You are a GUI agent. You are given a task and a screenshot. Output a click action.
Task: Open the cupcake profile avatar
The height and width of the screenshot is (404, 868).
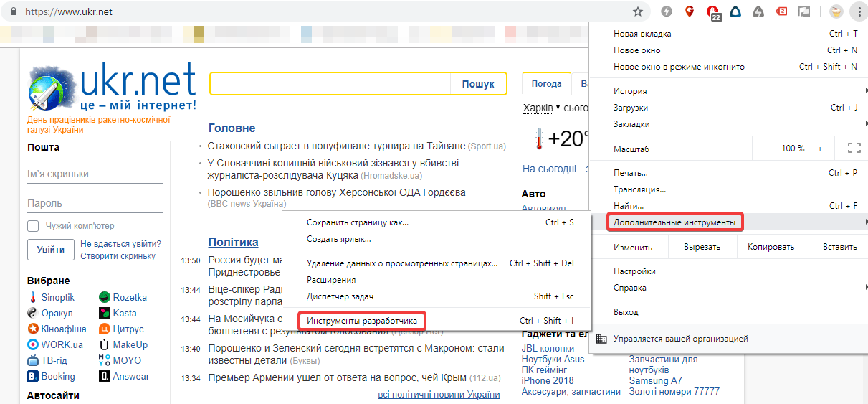(x=836, y=11)
